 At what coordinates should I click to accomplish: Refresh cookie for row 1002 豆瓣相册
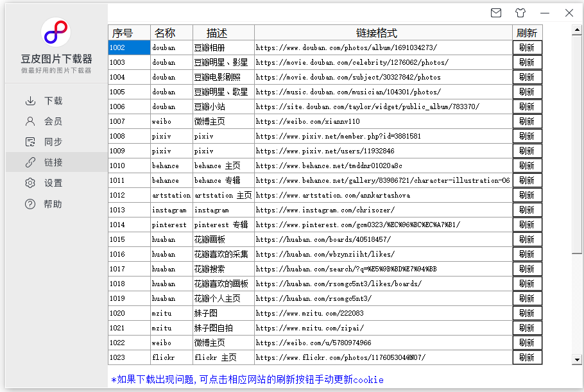coord(527,47)
